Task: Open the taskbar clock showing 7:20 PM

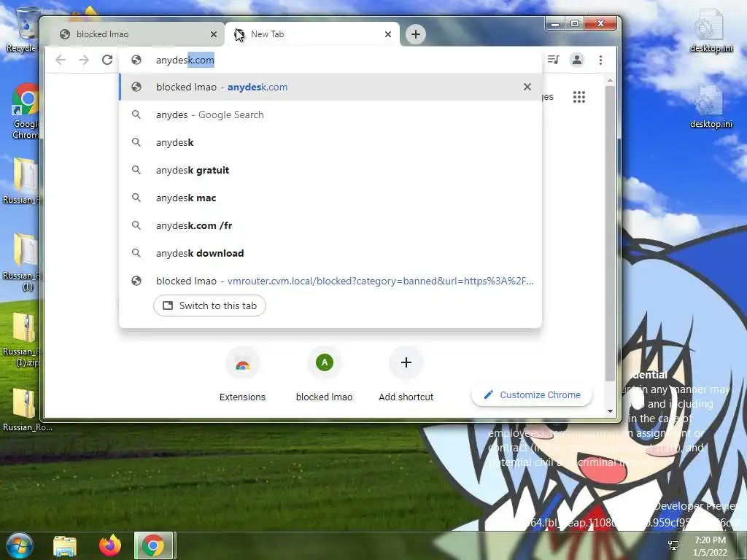Action: click(711, 546)
